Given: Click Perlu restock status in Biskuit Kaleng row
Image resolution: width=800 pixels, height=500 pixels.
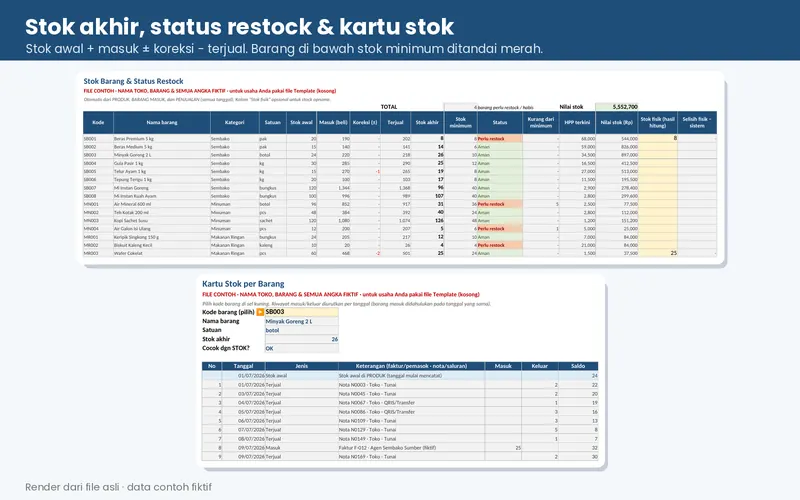Looking at the screenshot, I should (499, 245).
